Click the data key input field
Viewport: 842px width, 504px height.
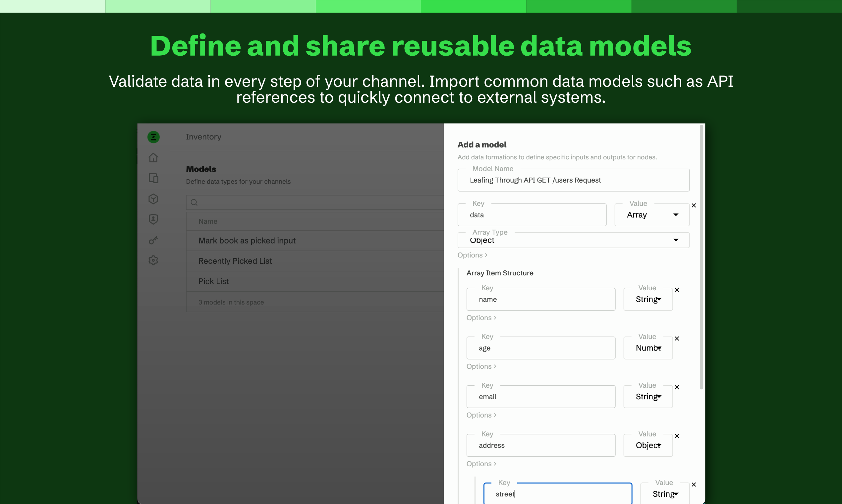[532, 215]
